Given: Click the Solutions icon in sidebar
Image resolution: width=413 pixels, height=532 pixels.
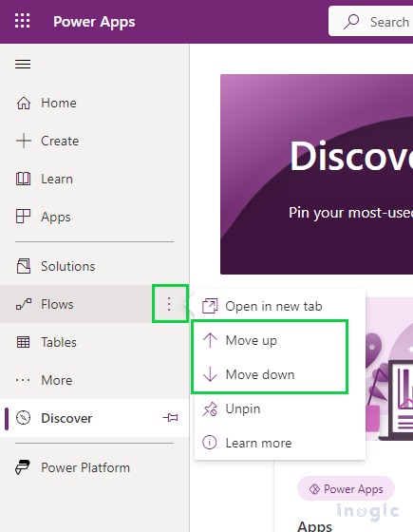Looking at the screenshot, I should click(24, 266).
